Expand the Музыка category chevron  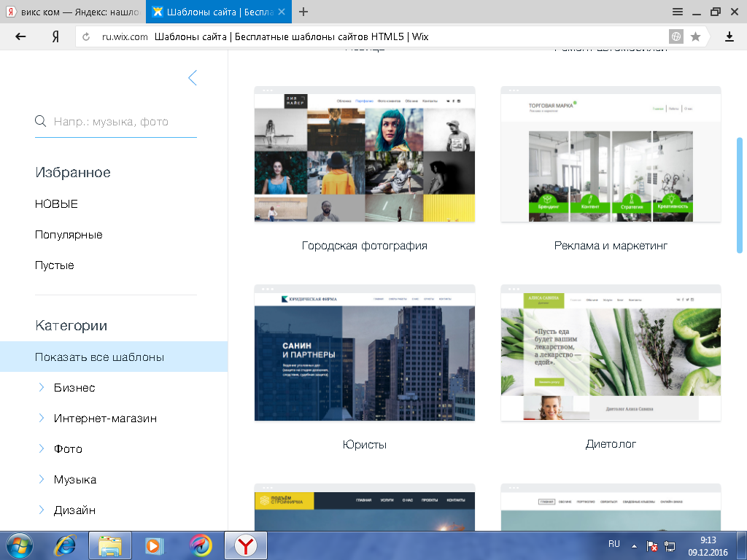click(x=42, y=479)
